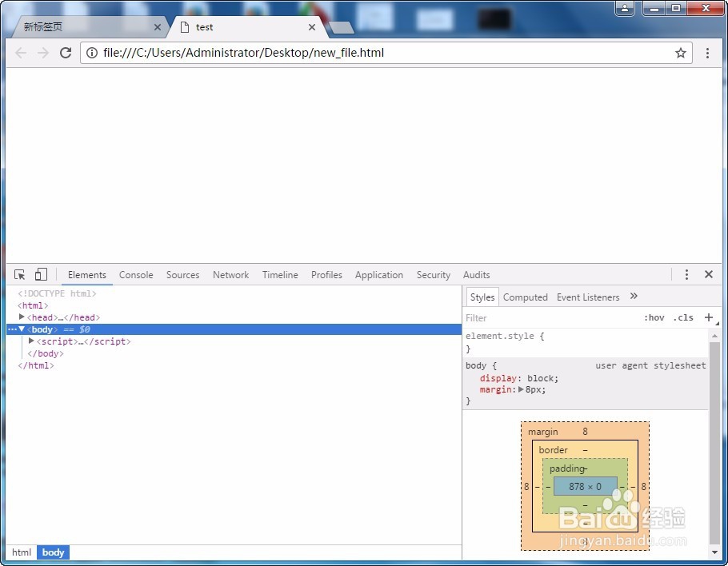Open the Network tab
Screen dimensions: 728x566
(x=230, y=275)
